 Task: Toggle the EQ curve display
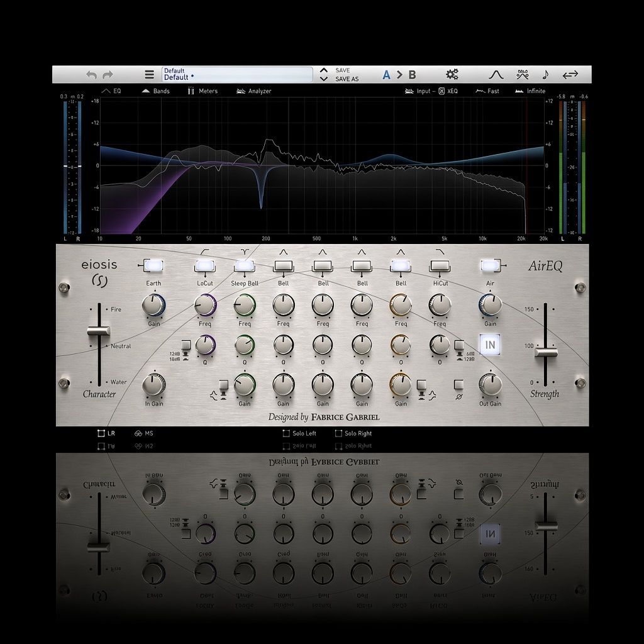111,91
